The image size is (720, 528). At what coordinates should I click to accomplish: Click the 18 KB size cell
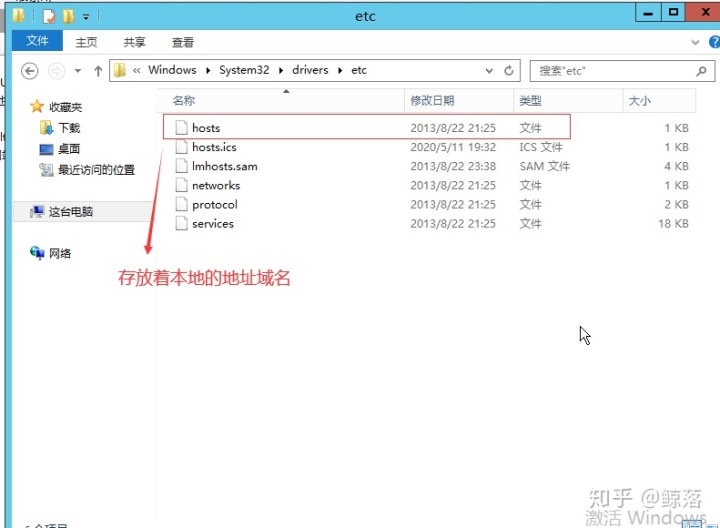pos(673,224)
